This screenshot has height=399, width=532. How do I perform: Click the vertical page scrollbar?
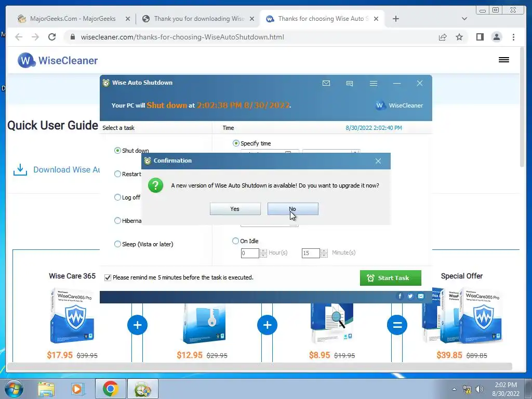click(522, 107)
